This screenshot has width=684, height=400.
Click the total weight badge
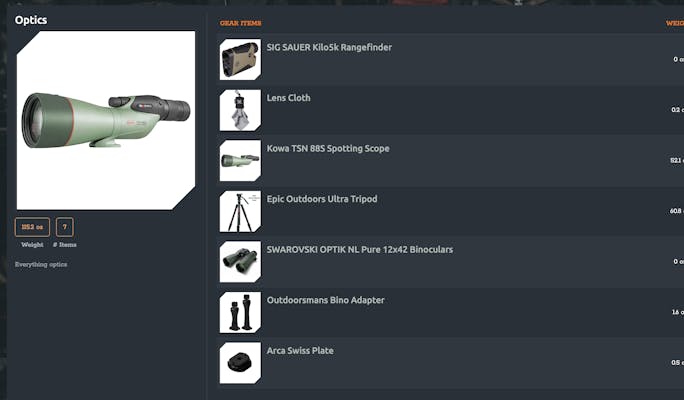32,227
